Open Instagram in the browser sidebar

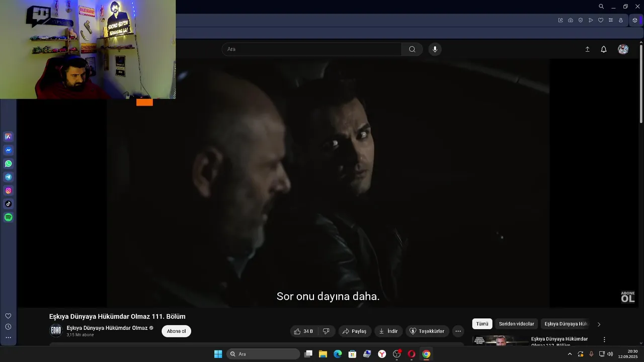tap(9, 191)
